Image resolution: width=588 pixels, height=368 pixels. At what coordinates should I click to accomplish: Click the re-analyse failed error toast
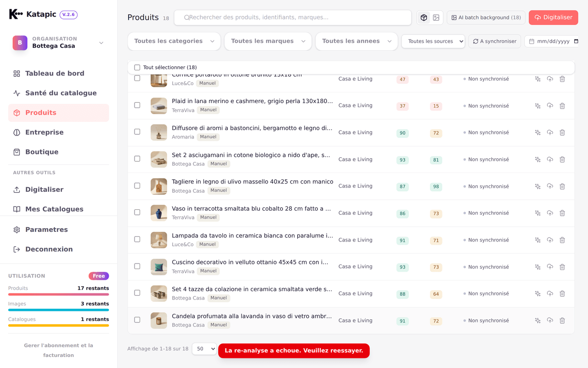(294, 351)
